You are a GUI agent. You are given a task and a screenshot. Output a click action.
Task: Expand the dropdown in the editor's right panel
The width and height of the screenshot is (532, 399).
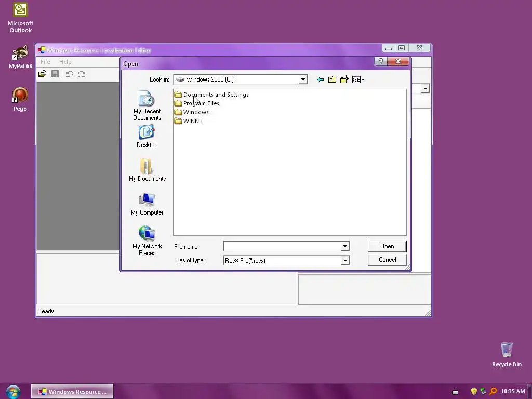(x=425, y=89)
